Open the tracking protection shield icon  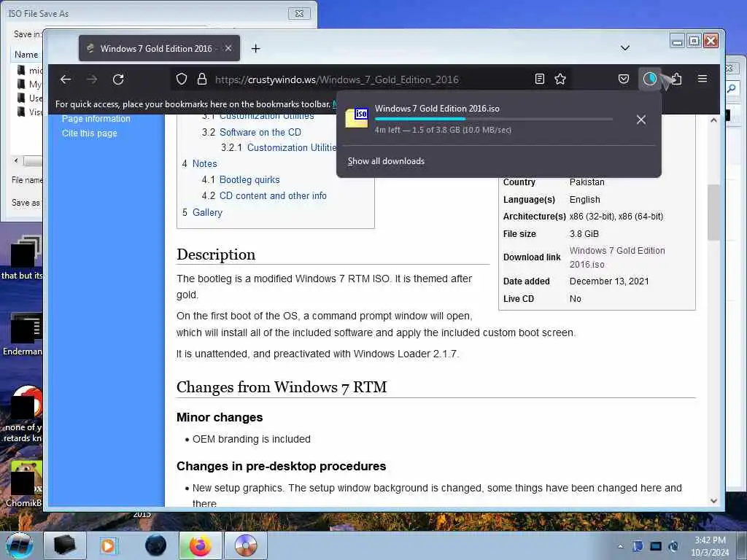pyautogui.click(x=182, y=79)
